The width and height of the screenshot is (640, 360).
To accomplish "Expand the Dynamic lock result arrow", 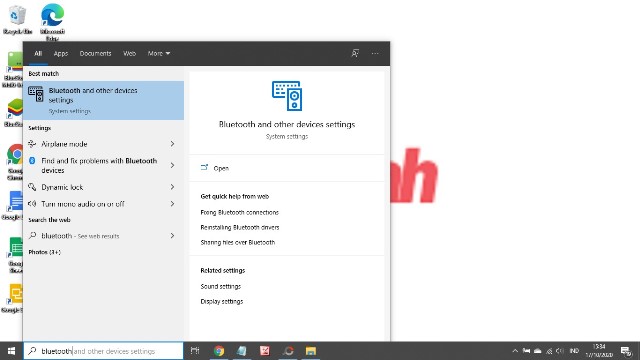I will pyautogui.click(x=172, y=187).
